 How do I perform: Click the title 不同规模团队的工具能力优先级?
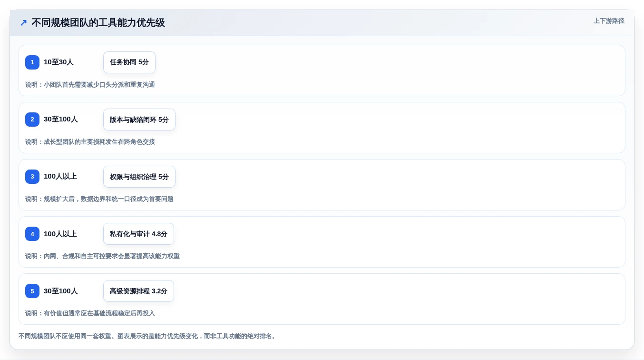98,23
